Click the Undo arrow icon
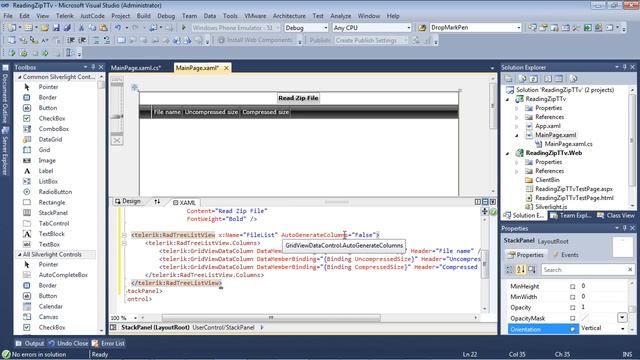This screenshot has width=640, height=360. click(x=118, y=28)
